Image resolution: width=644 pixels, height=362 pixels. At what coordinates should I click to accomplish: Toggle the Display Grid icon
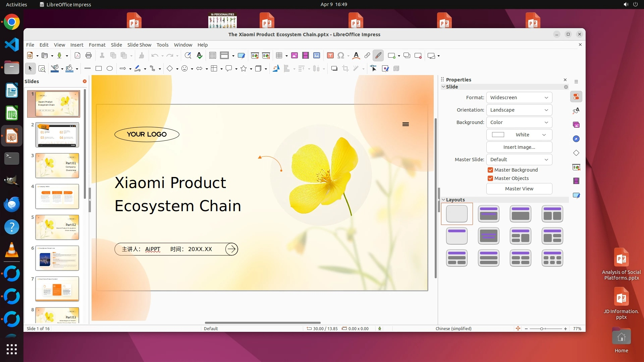coord(212,56)
